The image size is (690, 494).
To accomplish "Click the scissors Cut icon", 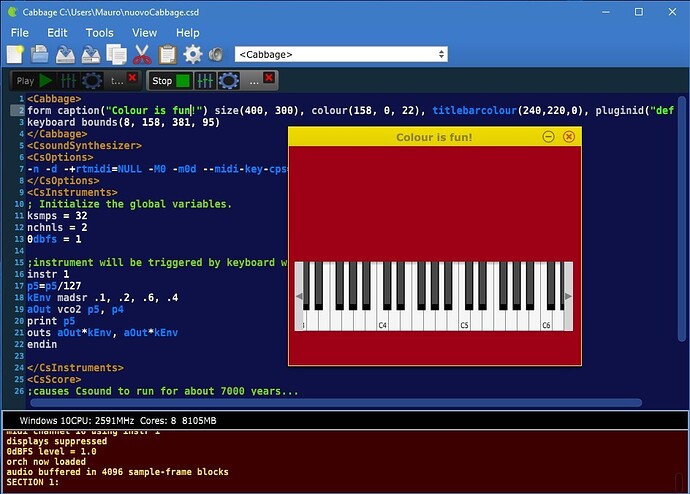I will click(141, 54).
